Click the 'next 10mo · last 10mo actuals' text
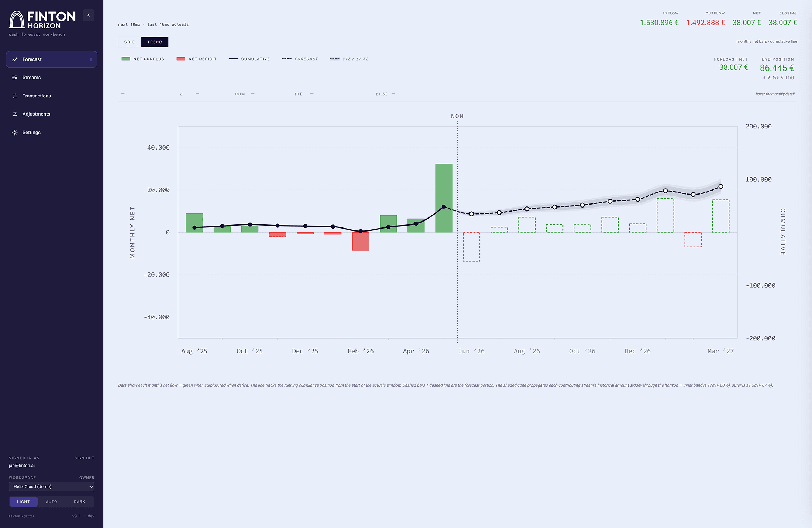 (x=153, y=25)
